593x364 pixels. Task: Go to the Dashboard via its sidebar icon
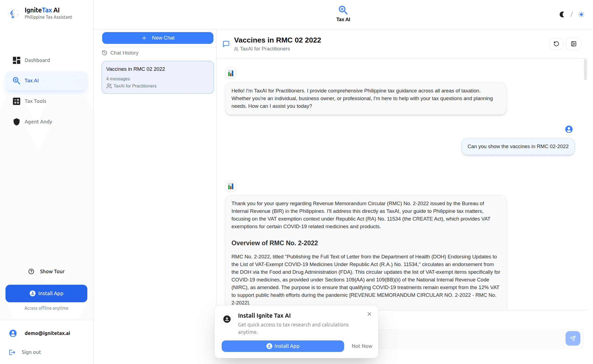click(16, 60)
